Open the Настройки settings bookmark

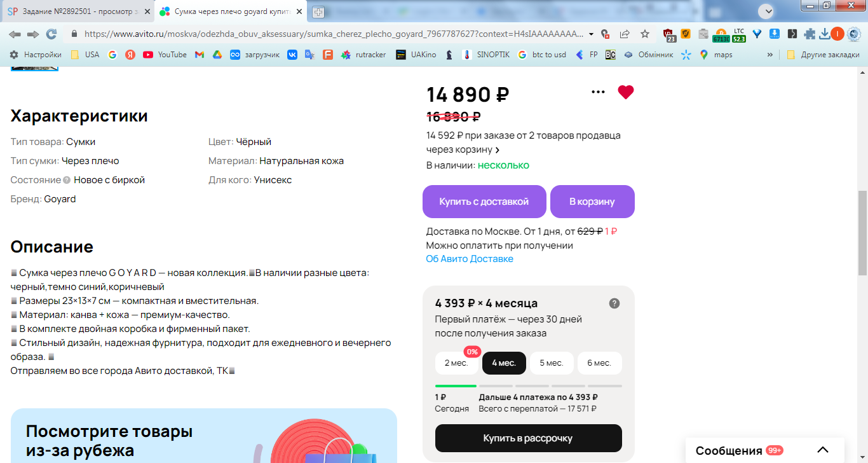36,55
